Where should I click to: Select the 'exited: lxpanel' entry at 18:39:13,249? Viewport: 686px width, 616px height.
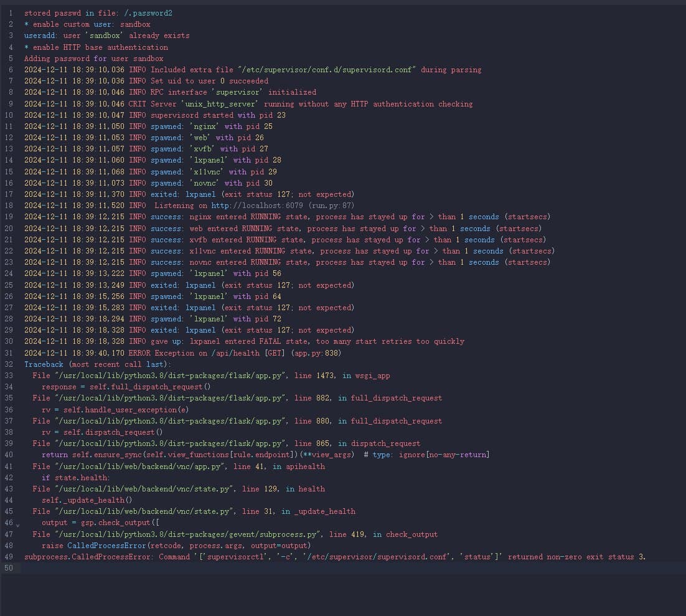click(x=189, y=285)
